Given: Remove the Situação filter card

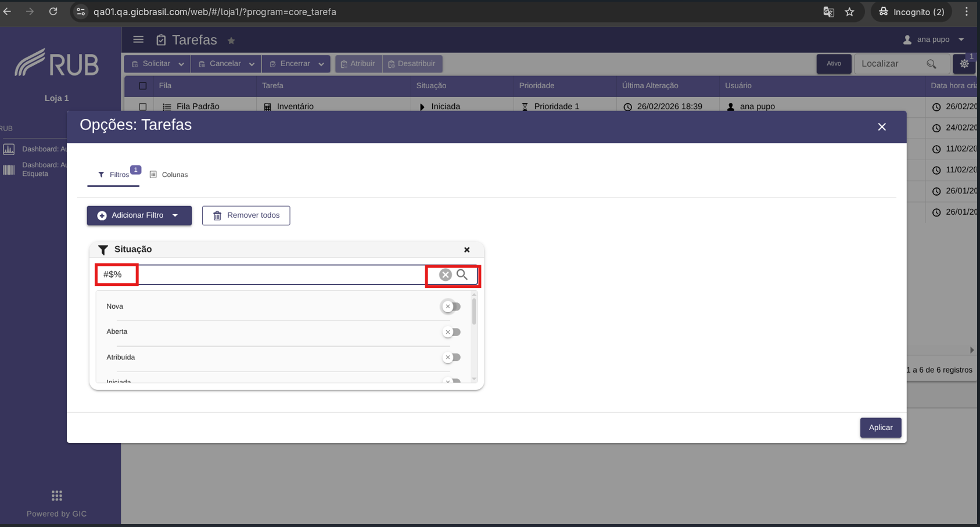Looking at the screenshot, I should click(x=466, y=250).
